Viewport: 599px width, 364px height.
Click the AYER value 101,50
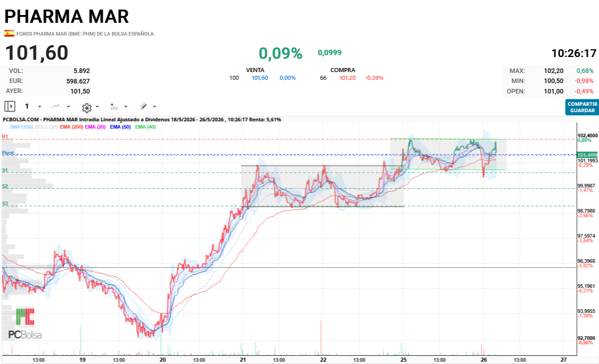[x=80, y=91]
